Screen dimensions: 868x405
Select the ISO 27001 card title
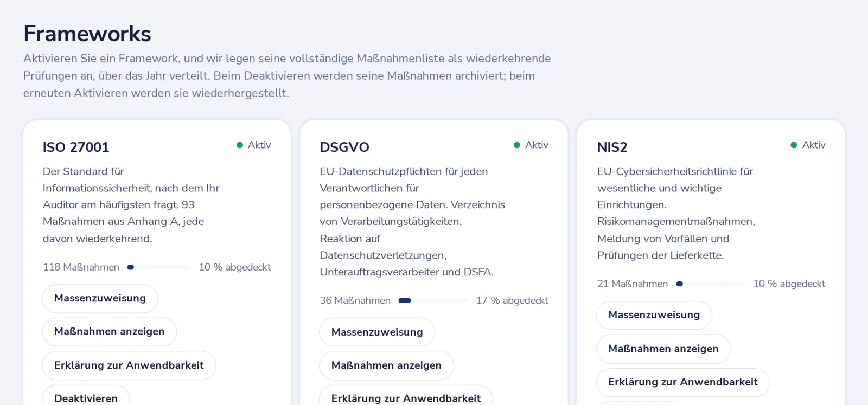tap(76, 147)
